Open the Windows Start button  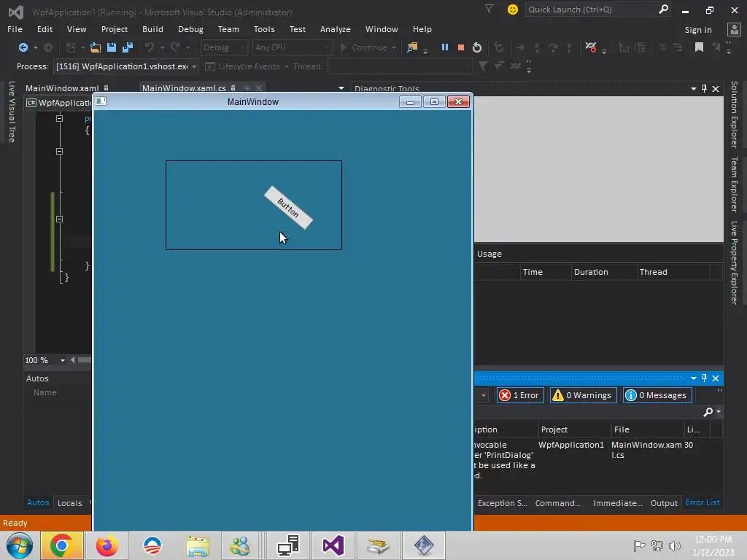pos(19,545)
